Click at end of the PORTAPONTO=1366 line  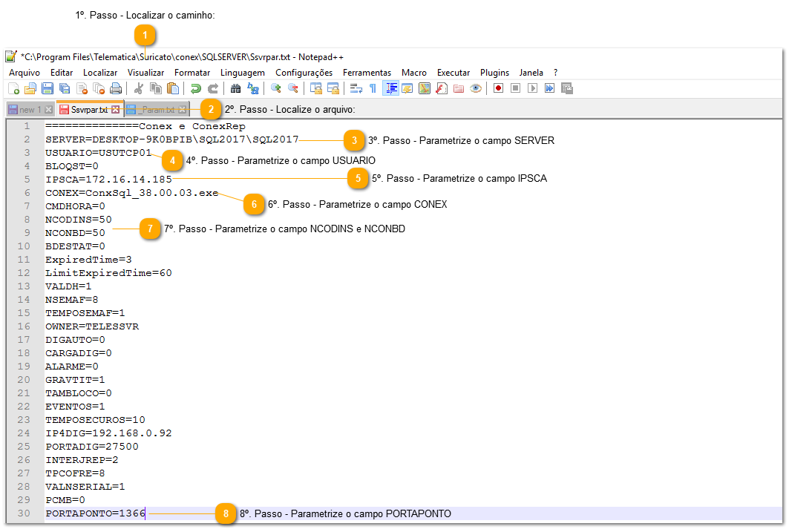coord(146,513)
